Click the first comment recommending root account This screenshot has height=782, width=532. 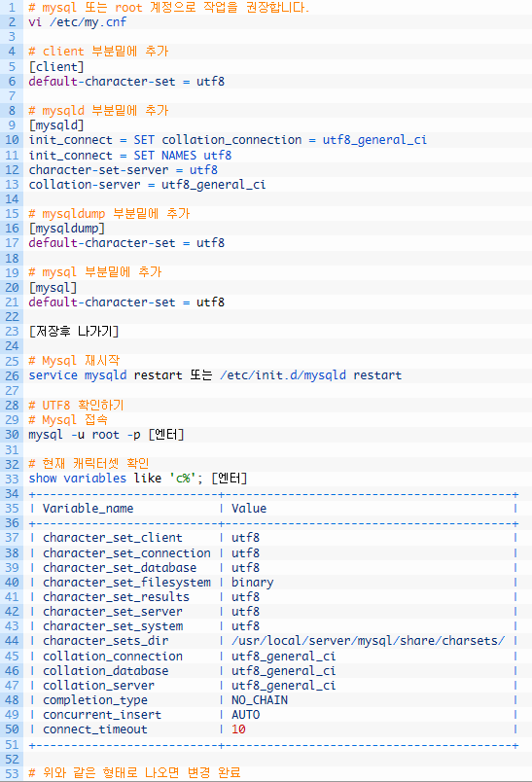coord(169,8)
